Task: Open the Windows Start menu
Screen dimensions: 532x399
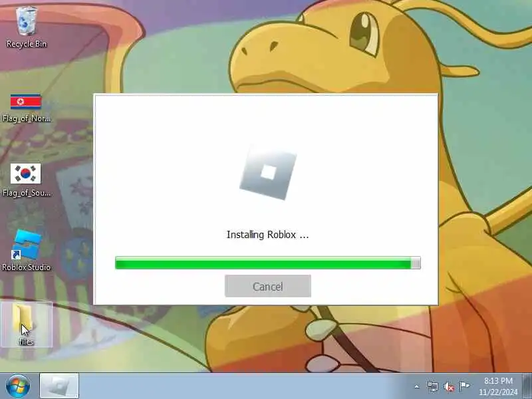Action: point(18,386)
